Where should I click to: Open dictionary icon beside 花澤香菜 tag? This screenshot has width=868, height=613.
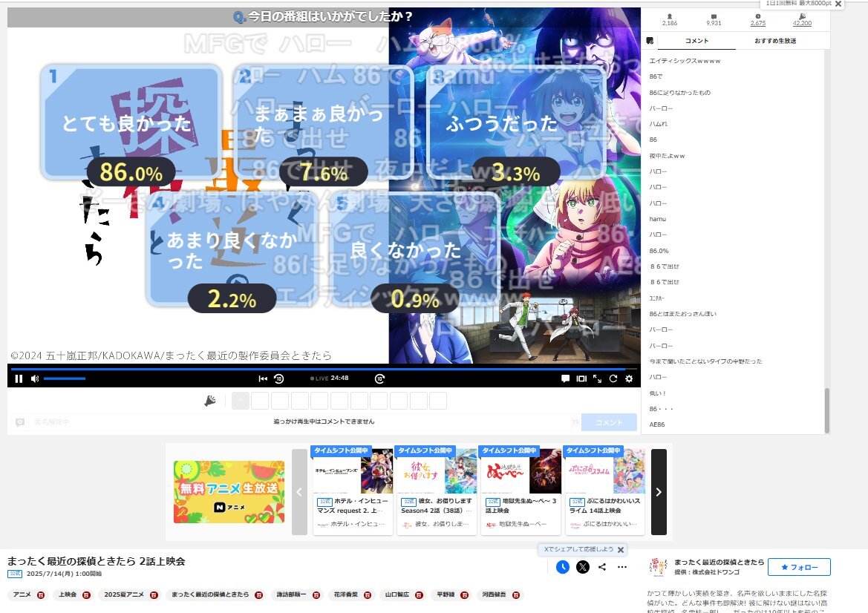(x=368, y=595)
